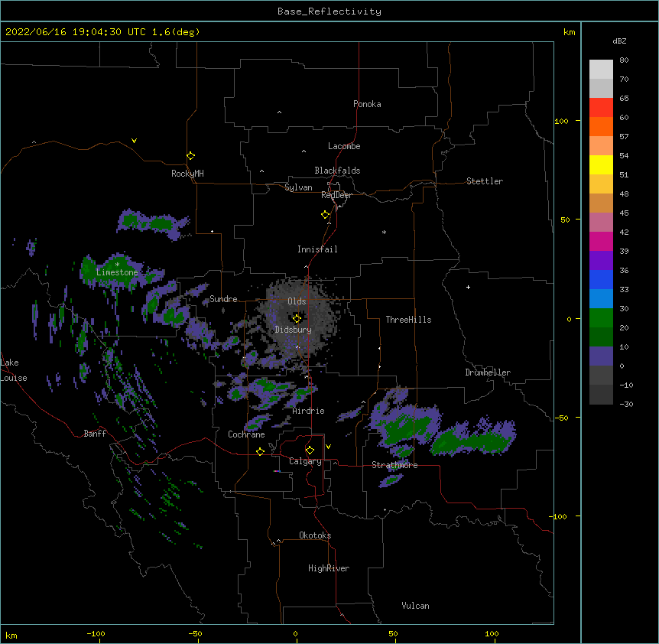
Task: Click the yellow marker south of RedDeer
Action: pos(325,214)
